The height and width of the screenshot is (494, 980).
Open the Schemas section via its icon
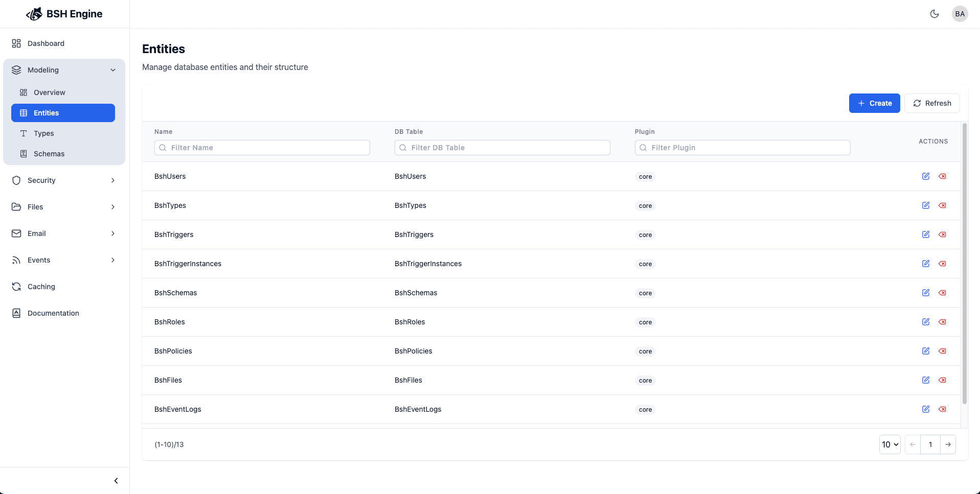24,153
